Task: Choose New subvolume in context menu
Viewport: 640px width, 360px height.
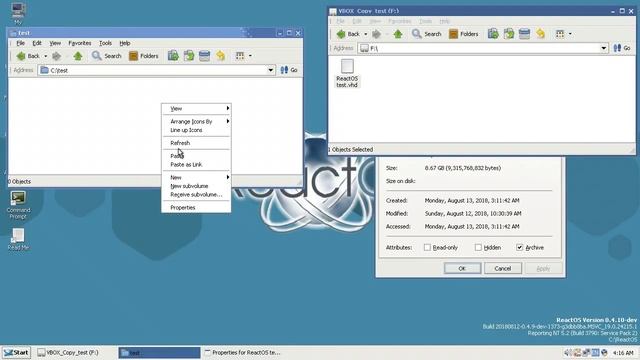Action: point(196,186)
